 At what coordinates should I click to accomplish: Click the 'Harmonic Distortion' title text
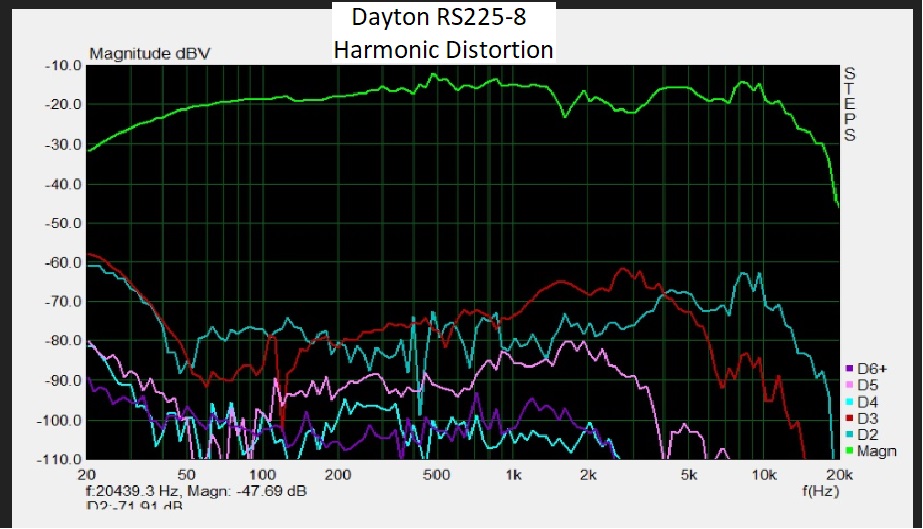pos(443,49)
